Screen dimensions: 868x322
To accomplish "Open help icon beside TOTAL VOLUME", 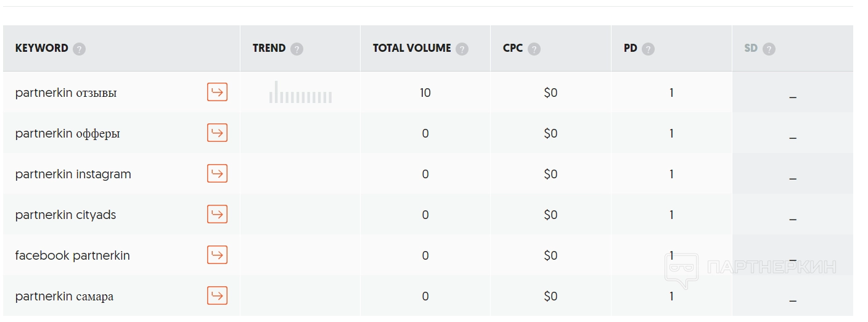I will coord(462,49).
